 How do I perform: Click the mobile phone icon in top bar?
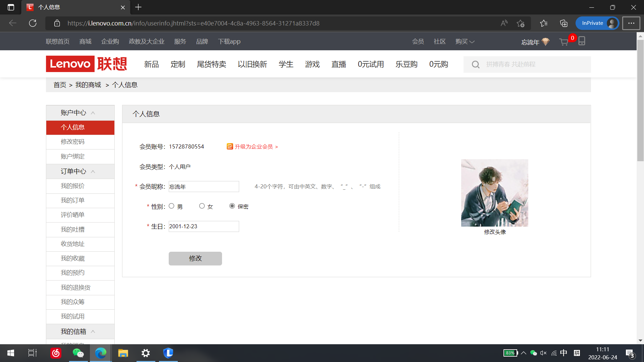[x=582, y=41]
